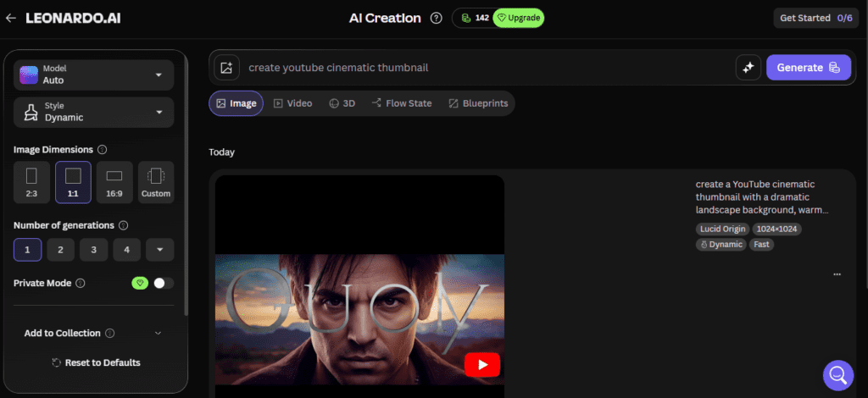The width and height of the screenshot is (868, 398).
Task: Click the sparkle prompt enhance icon
Action: click(x=748, y=68)
